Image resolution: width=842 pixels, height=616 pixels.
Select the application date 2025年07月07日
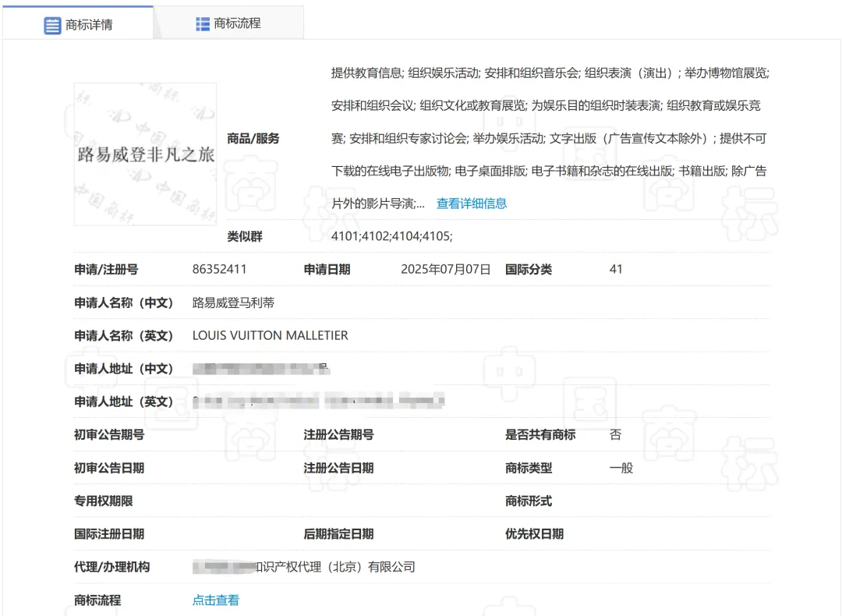(446, 269)
